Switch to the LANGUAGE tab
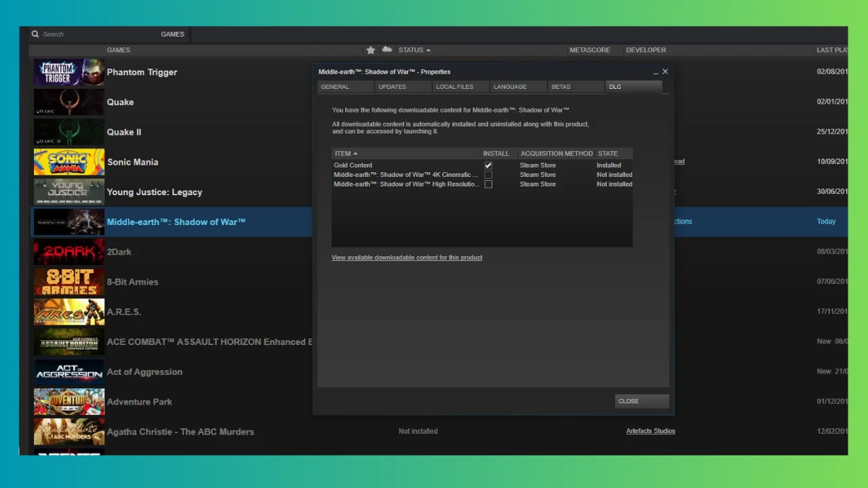Viewport: 868px width, 488px height. [x=518, y=87]
